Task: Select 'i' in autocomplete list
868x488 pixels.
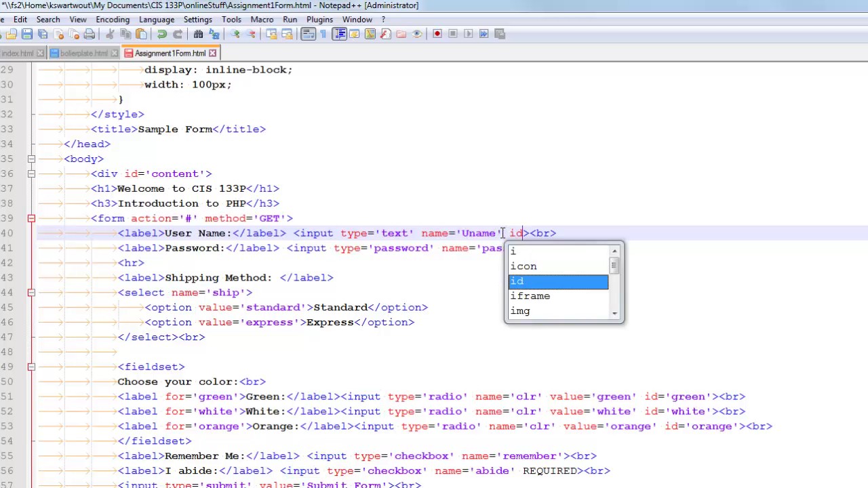Action: coord(558,251)
